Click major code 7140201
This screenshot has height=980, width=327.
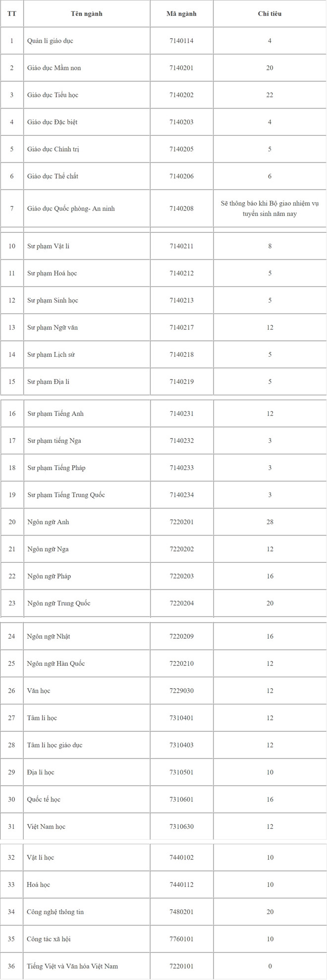(x=181, y=68)
